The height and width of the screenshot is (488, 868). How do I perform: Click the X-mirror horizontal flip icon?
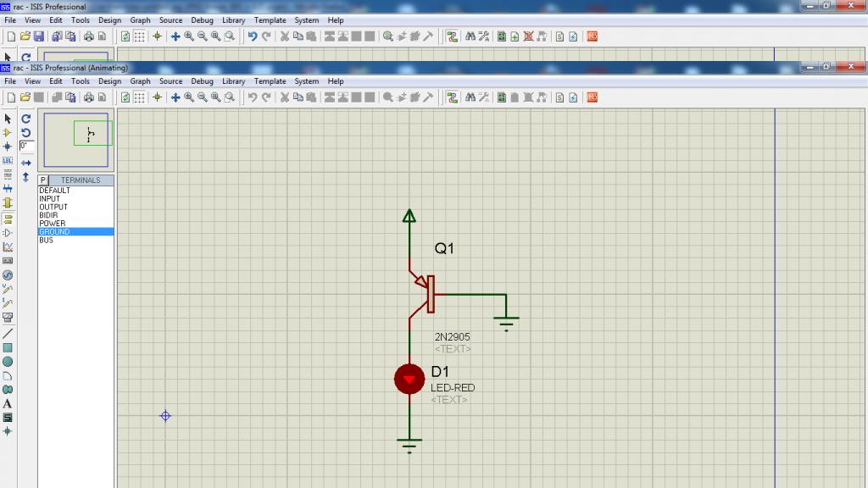click(x=26, y=163)
